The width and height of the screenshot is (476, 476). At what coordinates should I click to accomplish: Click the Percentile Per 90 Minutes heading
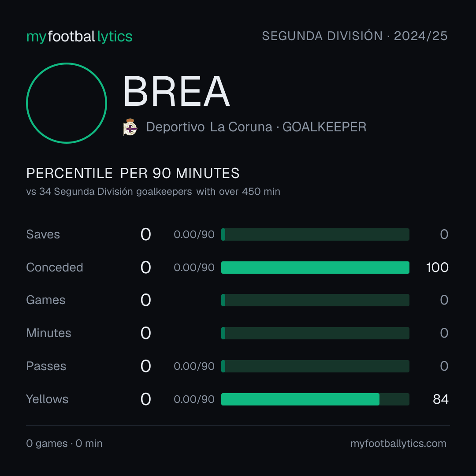point(133,173)
